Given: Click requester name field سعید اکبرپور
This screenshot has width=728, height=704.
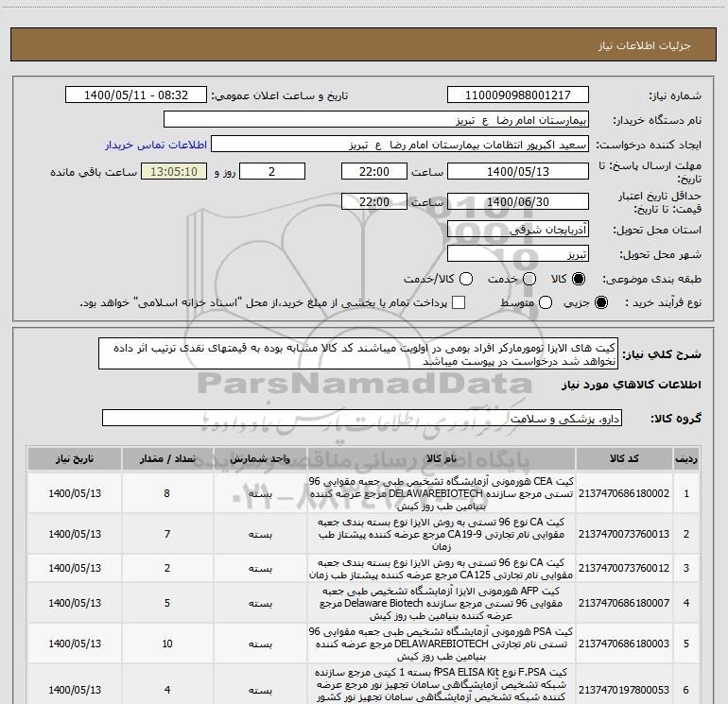Looking at the screenshot, I should 400,145.
